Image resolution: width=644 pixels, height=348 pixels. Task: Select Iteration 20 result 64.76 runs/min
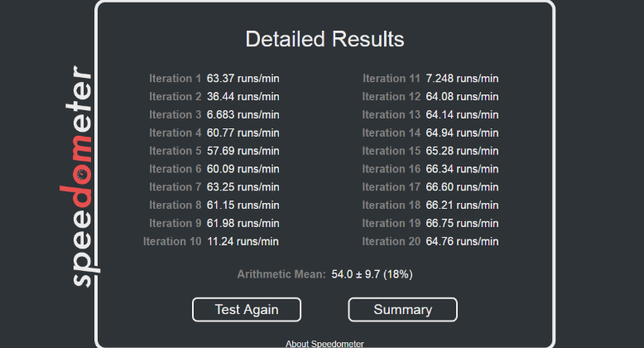[462, 241]
